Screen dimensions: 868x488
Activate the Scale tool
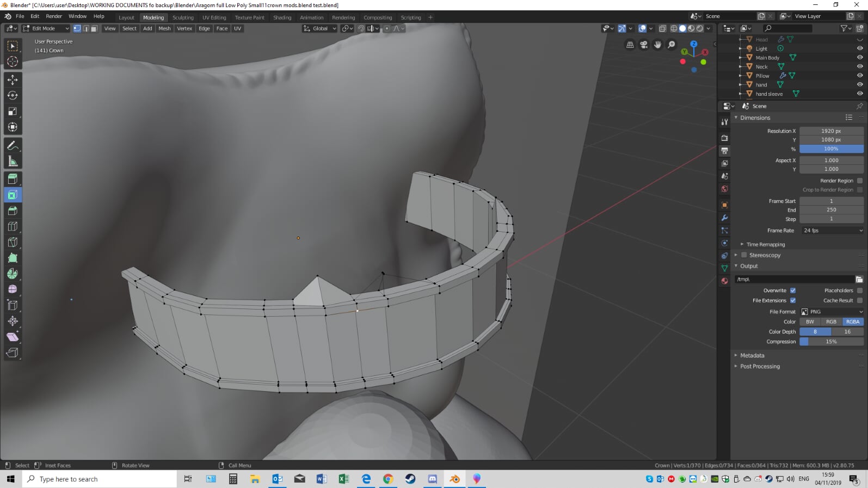(13, 111)
